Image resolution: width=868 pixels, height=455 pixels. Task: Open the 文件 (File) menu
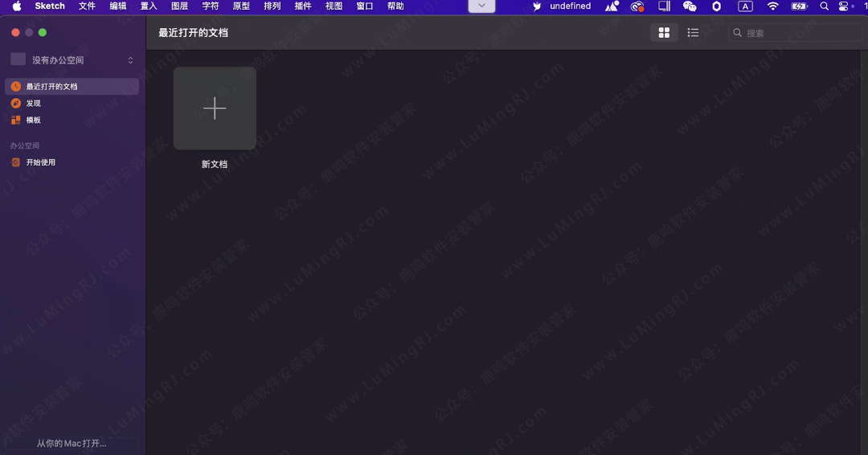click(x=87, y=6)
